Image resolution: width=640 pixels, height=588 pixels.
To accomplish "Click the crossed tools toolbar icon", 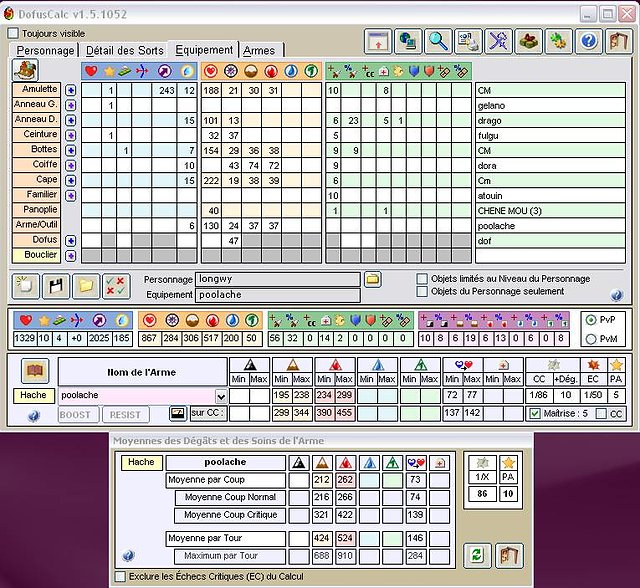I will click(x=498, y=41).
